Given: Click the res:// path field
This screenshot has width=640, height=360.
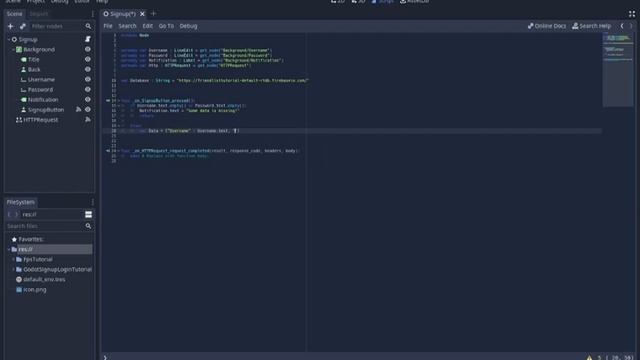Looking at the screenshot, I should coord(51,214).
